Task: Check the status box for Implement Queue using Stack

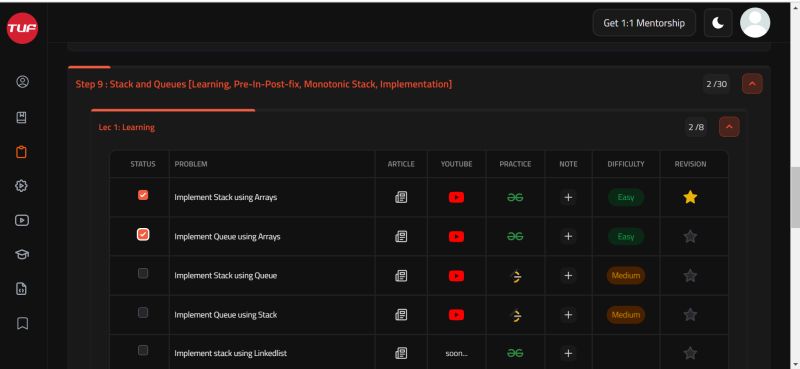Action: click(143, 312)
